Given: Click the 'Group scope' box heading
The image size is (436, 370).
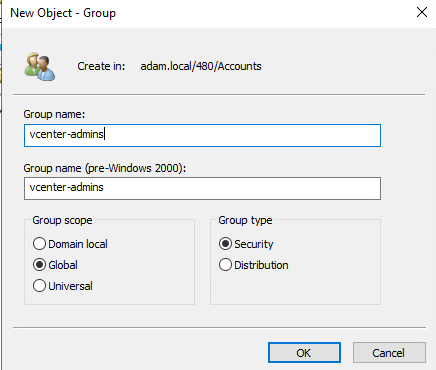Looking at the screenshot, I should pyautogui.click(x=62, y=220).
